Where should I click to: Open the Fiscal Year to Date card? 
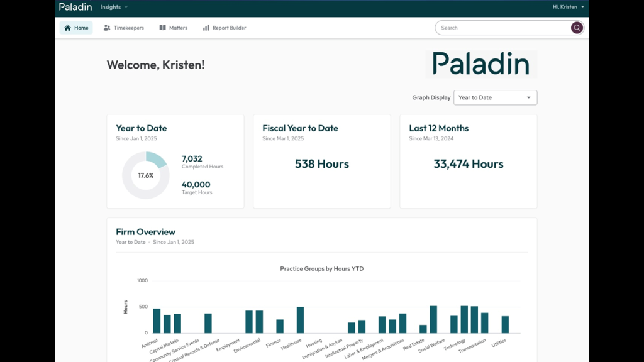coord(321,162)
